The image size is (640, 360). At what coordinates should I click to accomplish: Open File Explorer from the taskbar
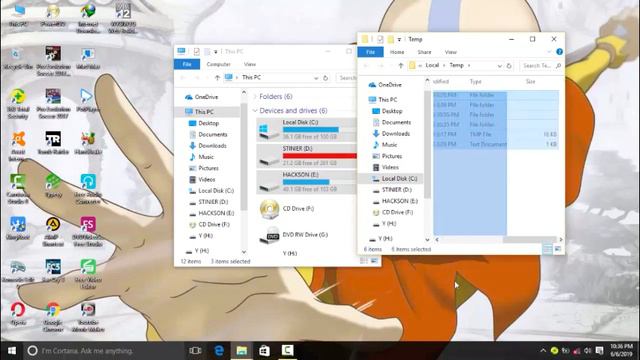pyautogui.click(x=242, y=351)
